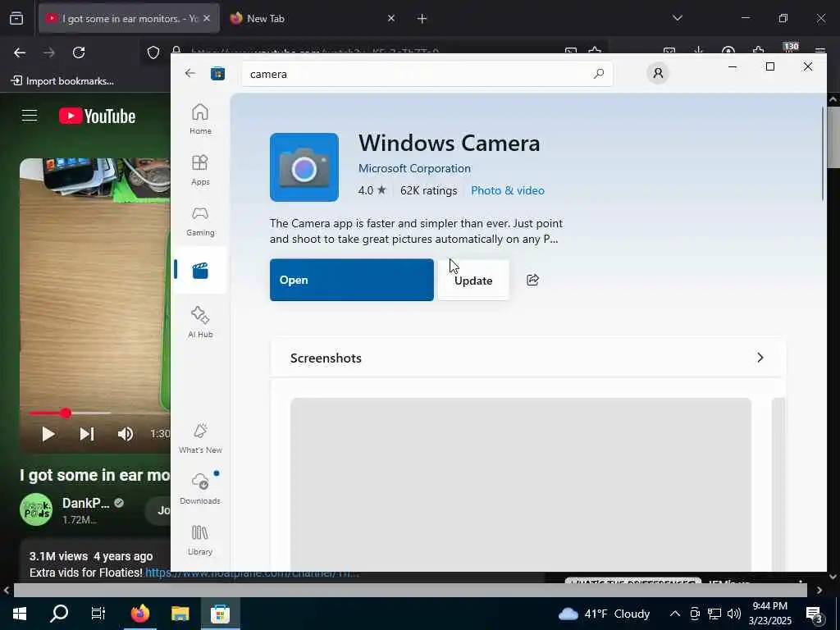Open Microsoft Corporation publisher link
This screenshot has height=630, width=840.
pos(414,168)
